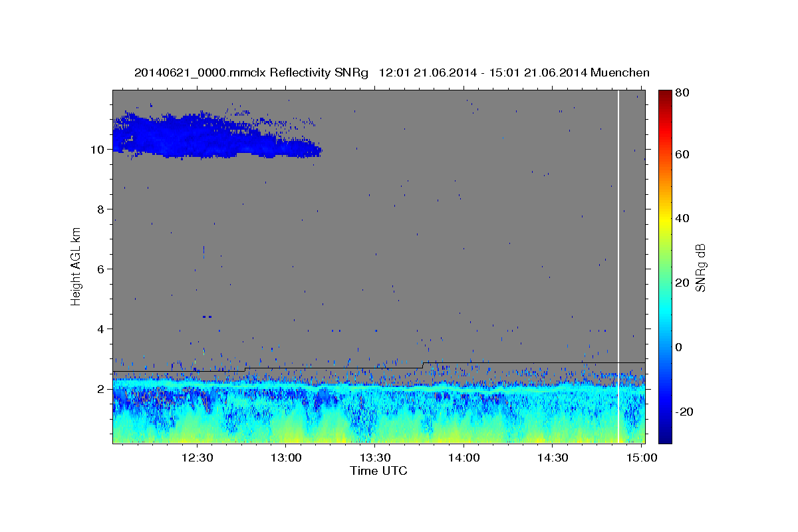Click the height axis tick label 10
This screenshot has width=798, height=532.
[96, 150]
